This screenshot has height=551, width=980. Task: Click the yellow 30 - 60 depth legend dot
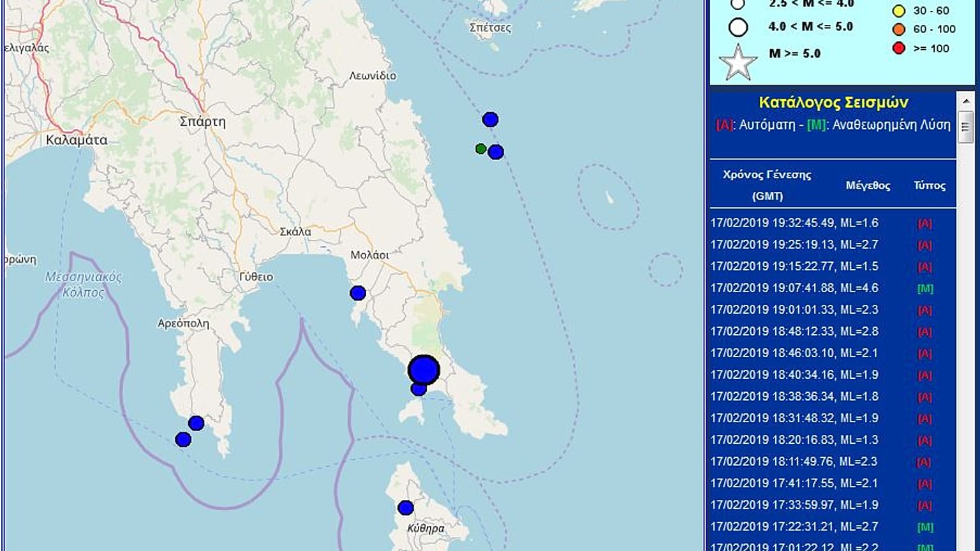point(899,11)
